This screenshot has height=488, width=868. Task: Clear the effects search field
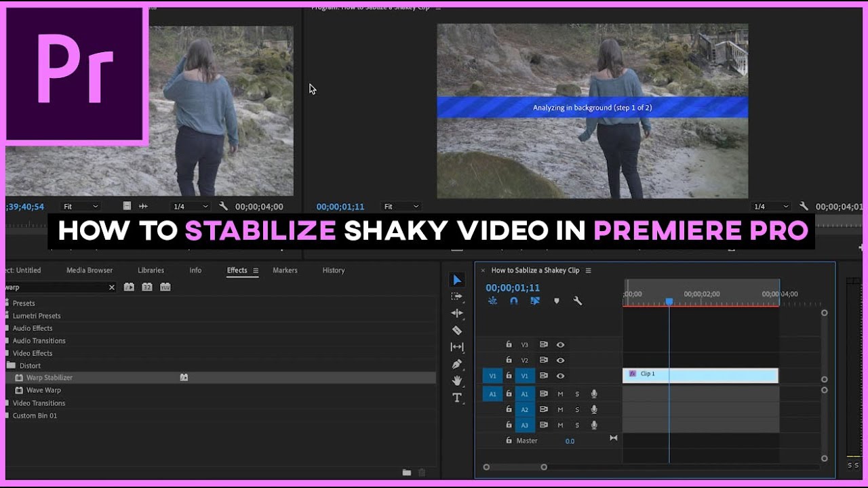click(x=112, y=287)
